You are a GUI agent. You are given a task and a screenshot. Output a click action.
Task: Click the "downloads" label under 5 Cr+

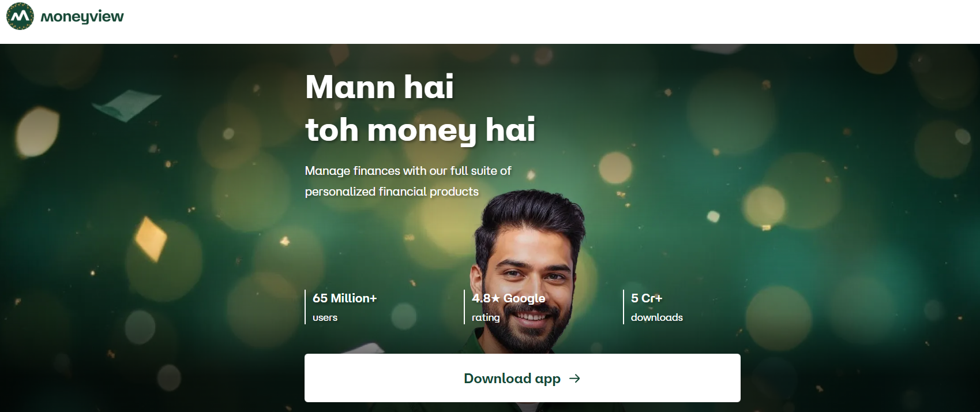[x=656, y=317]
